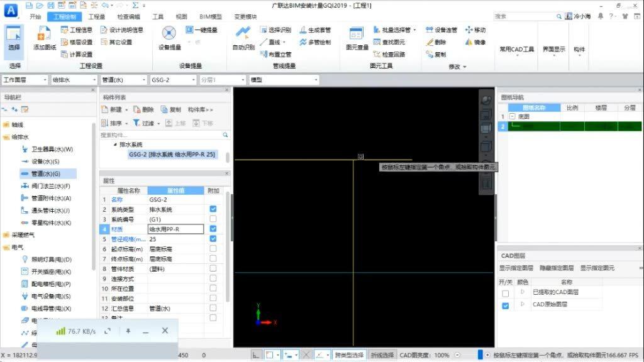Toggle the 系统编号 attach checkbox
The width and height of the screenshot is (644, 362).
pos(213,219)
